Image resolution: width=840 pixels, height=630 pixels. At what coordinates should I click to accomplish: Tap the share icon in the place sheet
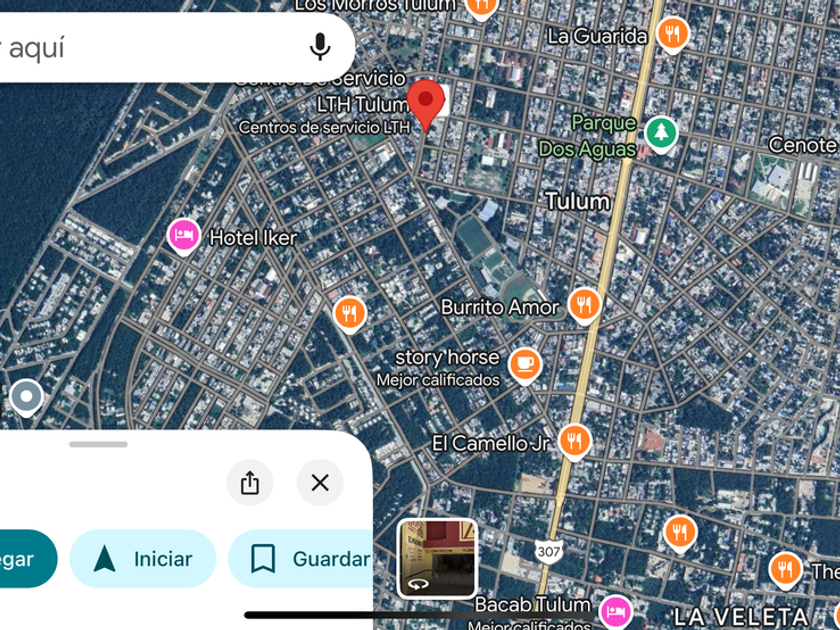point(250,483)
